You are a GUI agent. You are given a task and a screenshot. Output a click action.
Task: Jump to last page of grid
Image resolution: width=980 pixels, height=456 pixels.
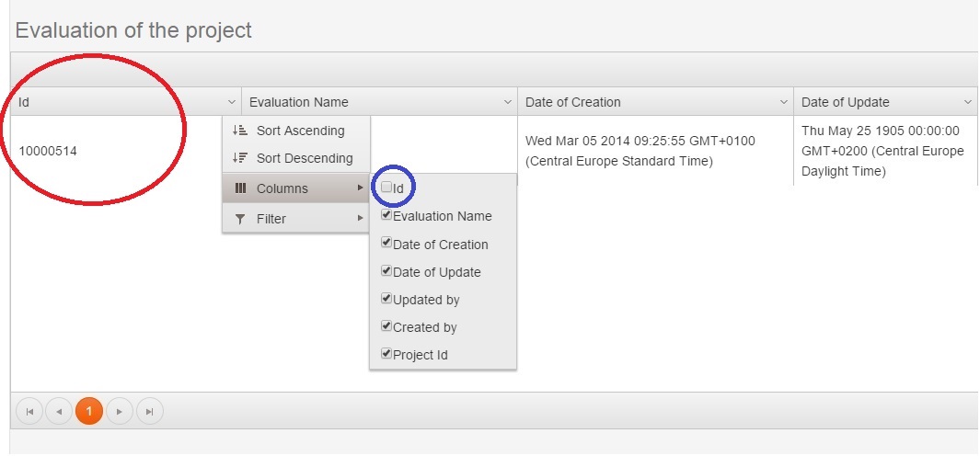coord(149,411)
